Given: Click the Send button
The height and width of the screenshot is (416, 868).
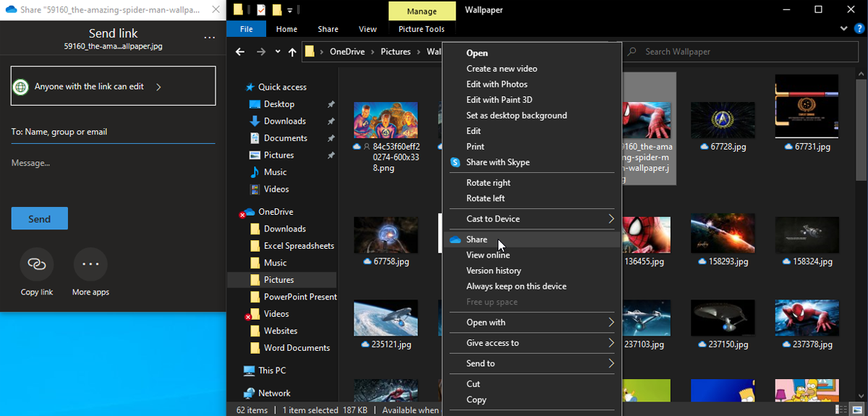Looking at the screenshot, I should (x=39, y=218).
